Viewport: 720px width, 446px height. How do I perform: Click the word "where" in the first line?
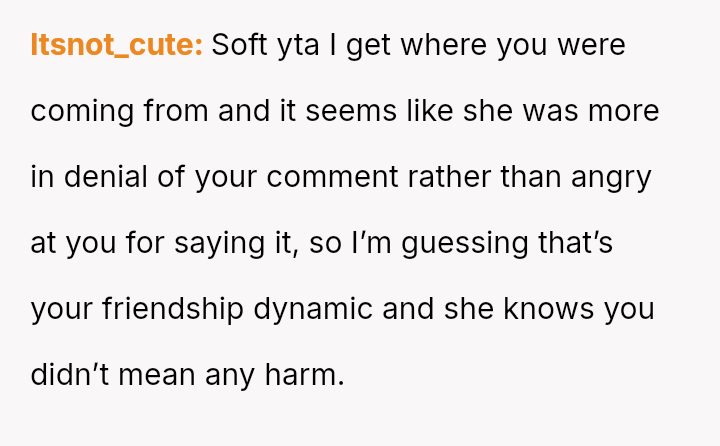[x=444, y=45]
